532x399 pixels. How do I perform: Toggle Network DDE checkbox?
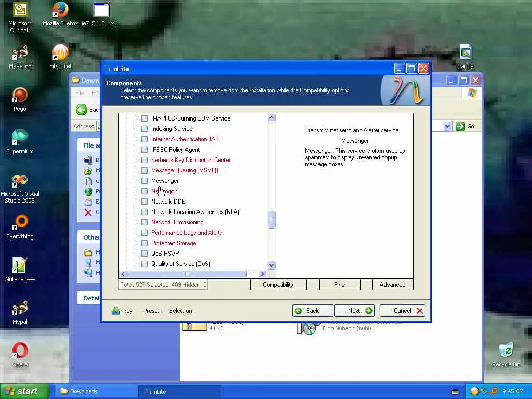click(x=144, y=202)
